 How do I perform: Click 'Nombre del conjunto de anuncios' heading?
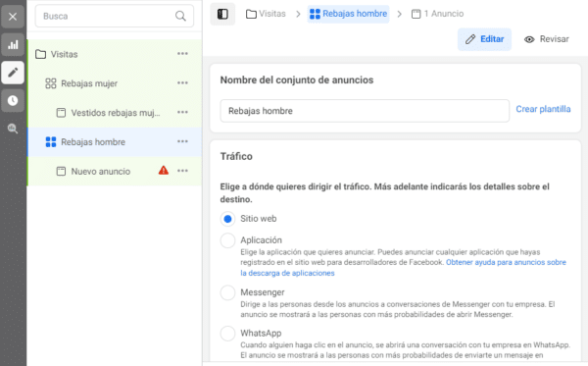(297, 80)
